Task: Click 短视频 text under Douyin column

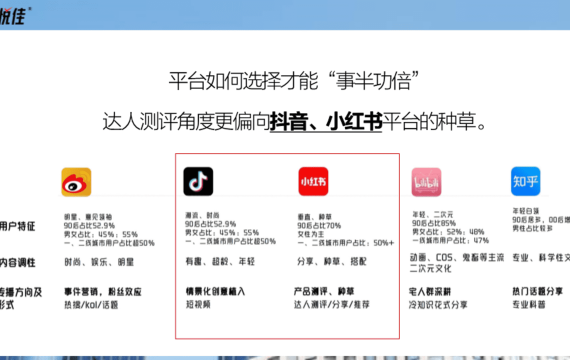Action: pos(198,304)
